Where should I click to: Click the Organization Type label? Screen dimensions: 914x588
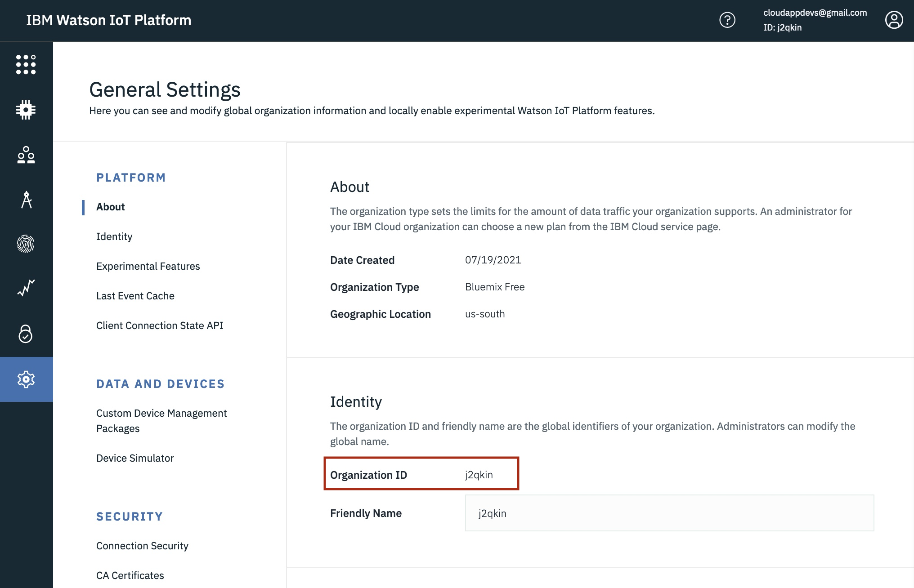[374, 287]
